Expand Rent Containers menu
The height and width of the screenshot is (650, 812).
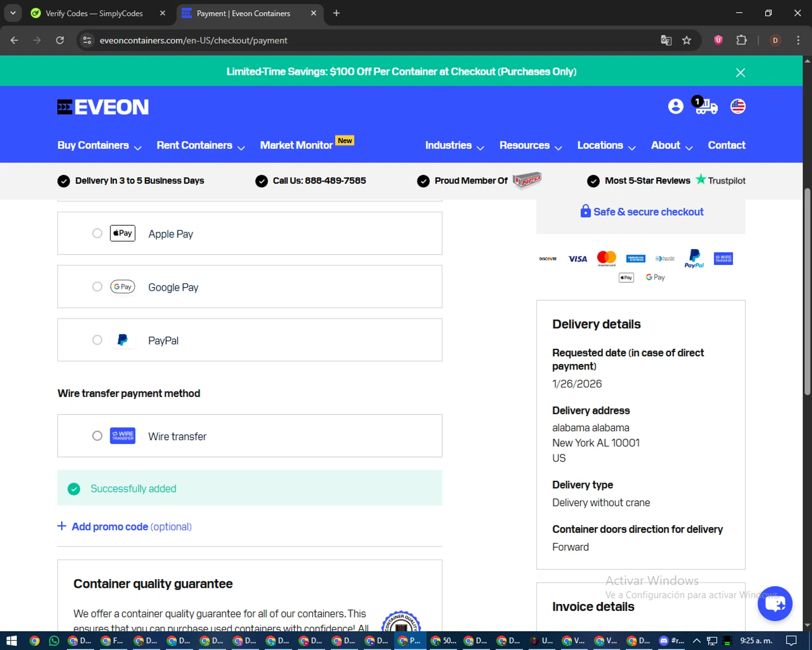click(x=201, y=146)
